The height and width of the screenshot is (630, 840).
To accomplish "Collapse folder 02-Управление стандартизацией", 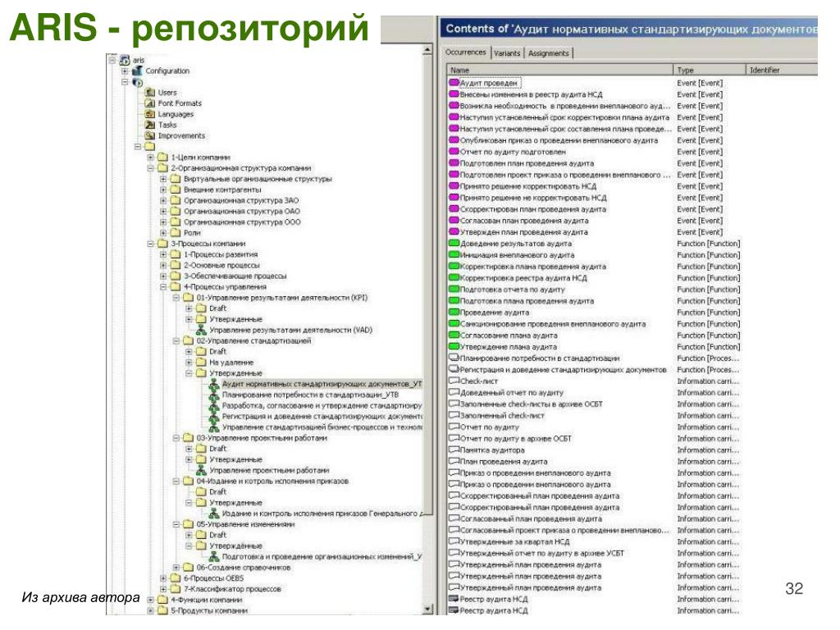I will coord(176,340).
